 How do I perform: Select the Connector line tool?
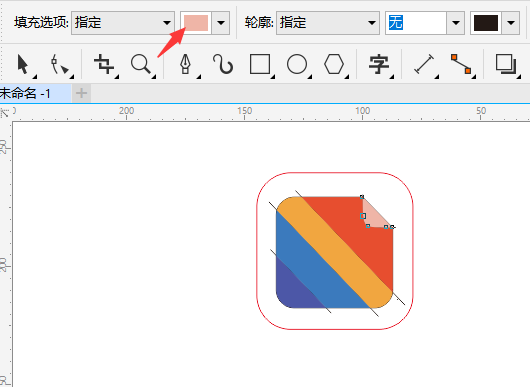click(461, 65)
